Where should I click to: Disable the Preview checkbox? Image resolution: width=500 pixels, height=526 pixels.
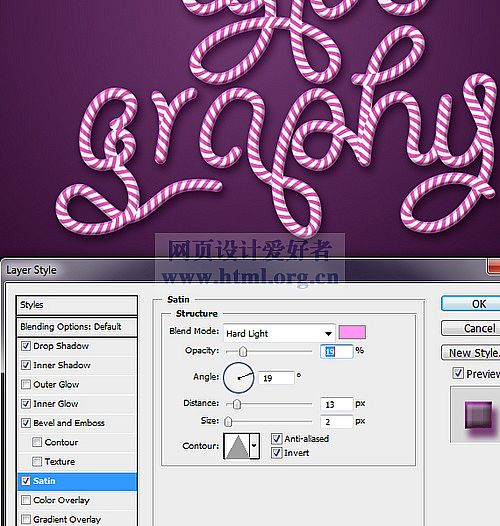point(458,373)
